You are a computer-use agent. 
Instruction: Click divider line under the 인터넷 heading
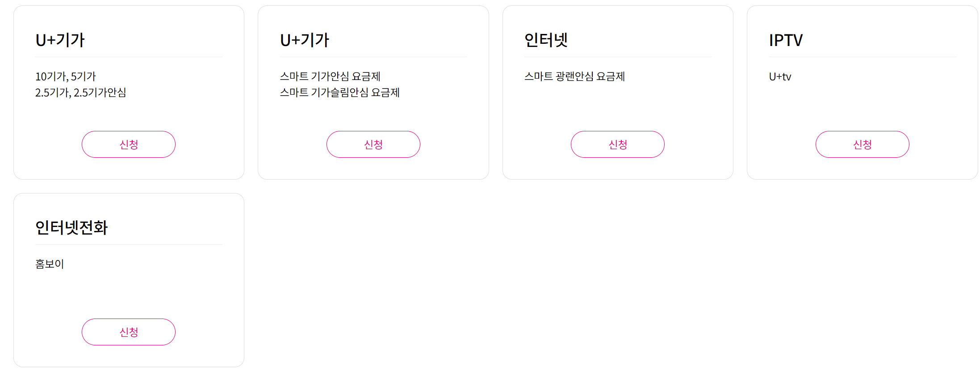click(x=617, y=57)
